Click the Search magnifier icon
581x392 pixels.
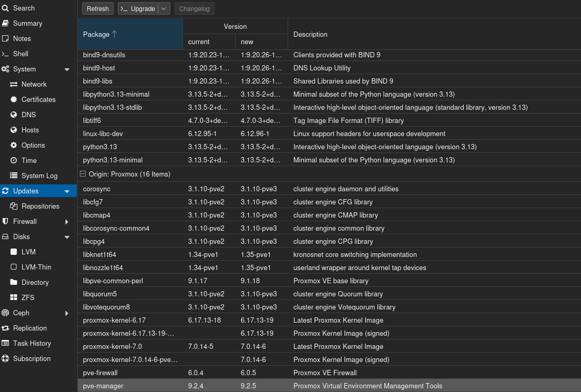5,8
